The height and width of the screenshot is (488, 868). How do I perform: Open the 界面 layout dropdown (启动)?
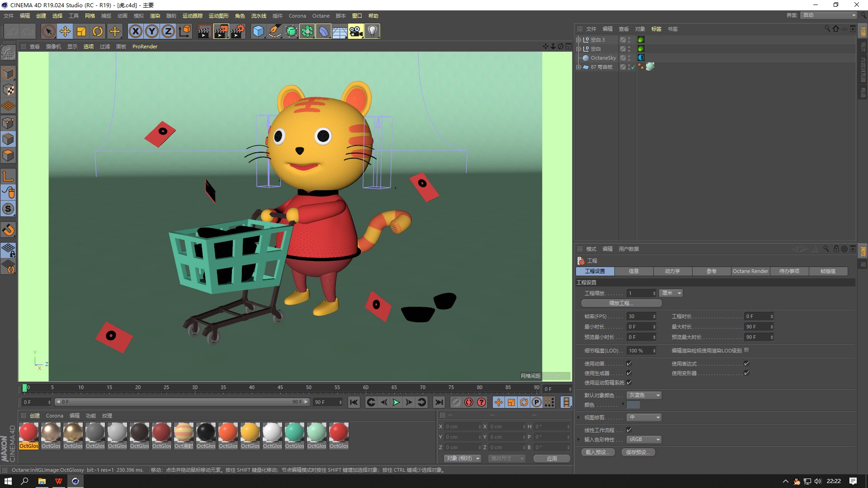[x=829, y=15]
